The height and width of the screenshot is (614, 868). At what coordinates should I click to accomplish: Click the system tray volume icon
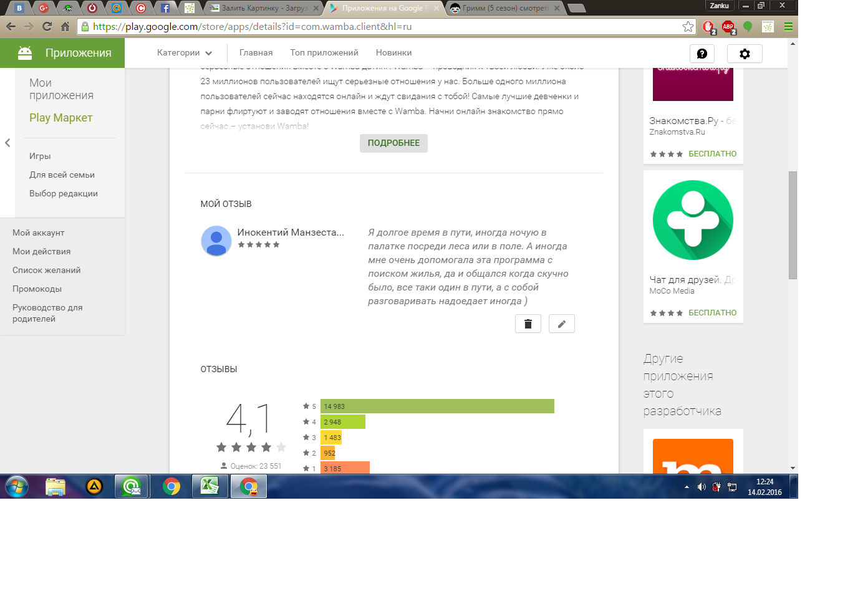(x=702, y=487)
